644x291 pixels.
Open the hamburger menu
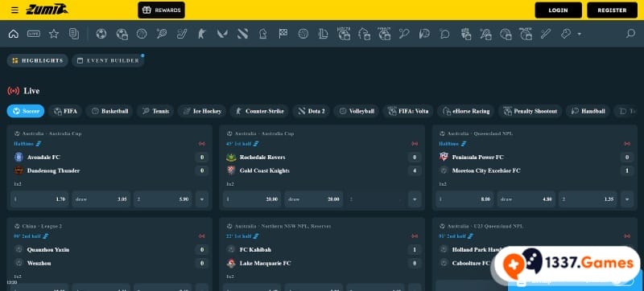[14, 10]
